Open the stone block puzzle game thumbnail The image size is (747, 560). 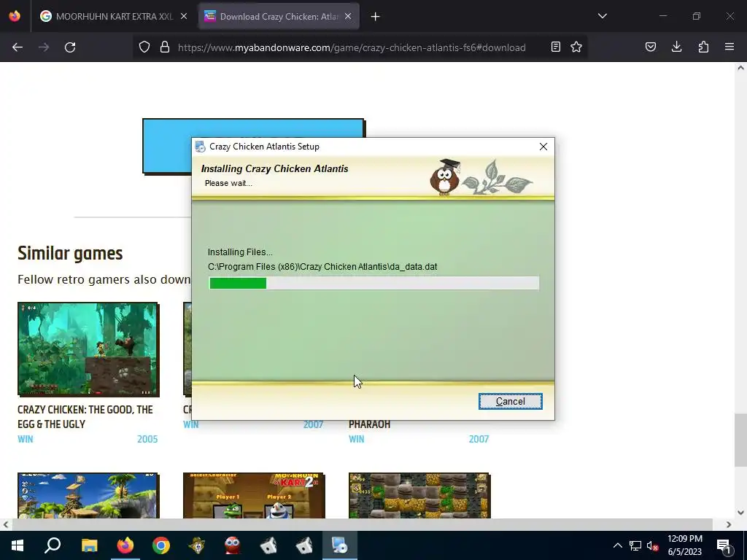(419, 495)
